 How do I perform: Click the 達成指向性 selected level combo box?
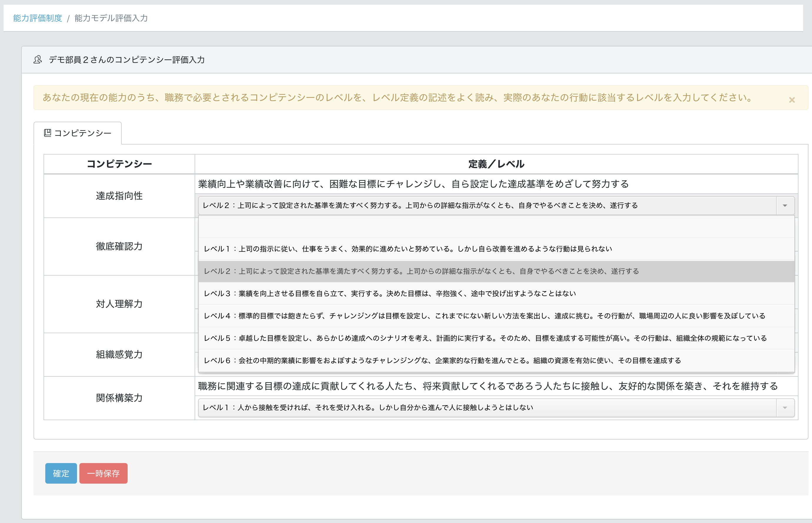pyautogui.click(x=496, y=205)
